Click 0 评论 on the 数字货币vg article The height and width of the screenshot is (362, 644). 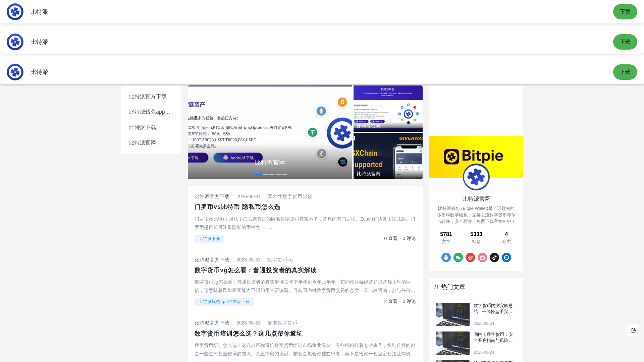click(409, 301)
